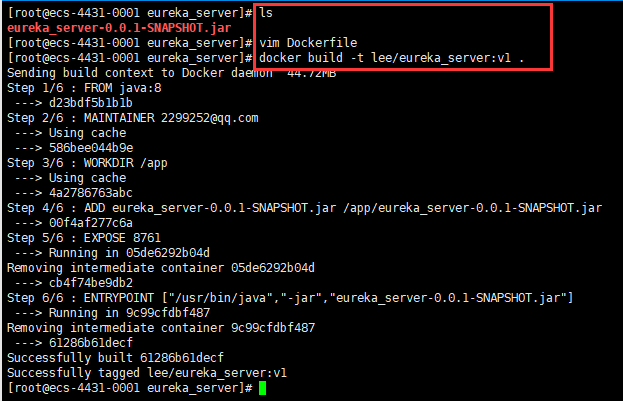The width and height of the screenshot is (623, 401).
Task: Click the red eureka_server-0.0.1-SNAPSHOT.jar filename
Action: point(119,28)
